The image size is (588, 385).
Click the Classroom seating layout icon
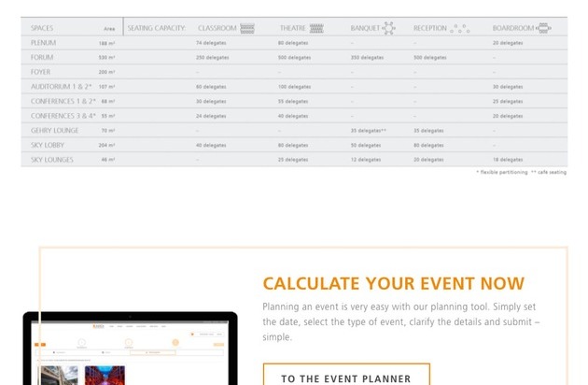coord(247,28)
